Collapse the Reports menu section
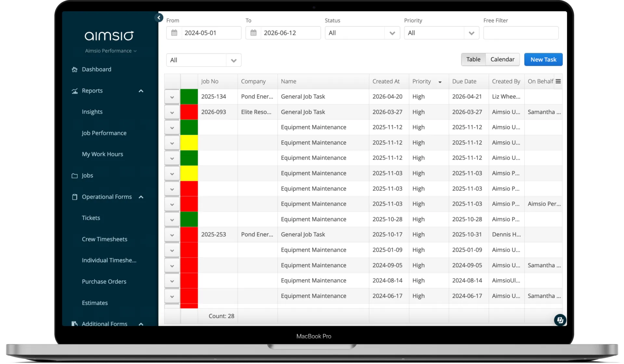624x364 pixels. click(x=141, y=91)
